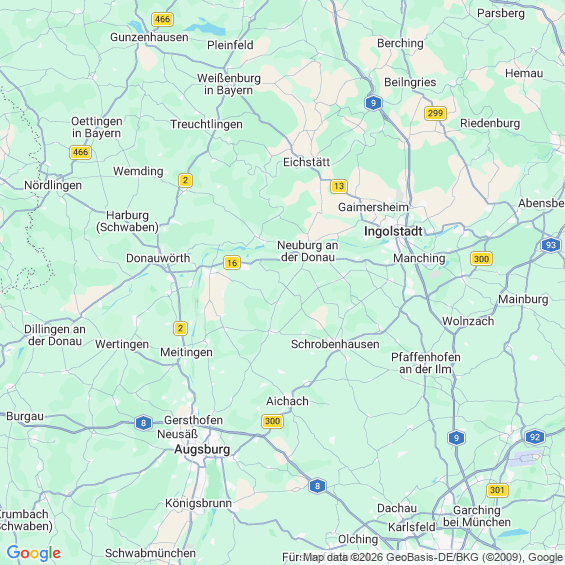Select the Eichstätt town label

(x=307, y=162)
